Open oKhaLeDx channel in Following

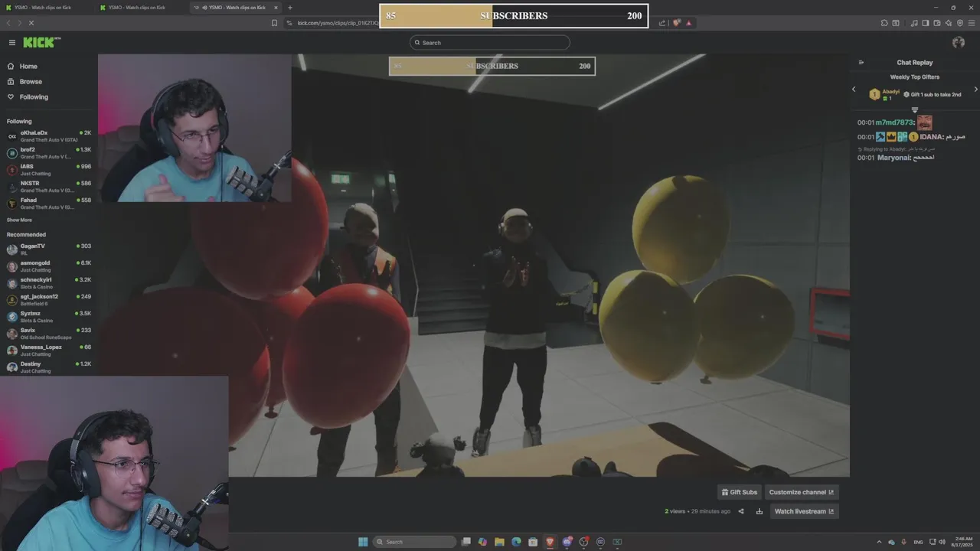click(49, 136)
